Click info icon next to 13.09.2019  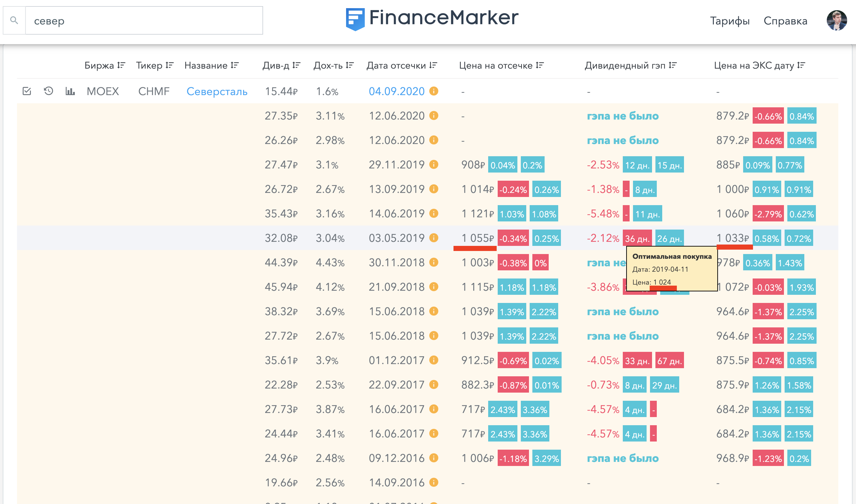pos(434,189)
